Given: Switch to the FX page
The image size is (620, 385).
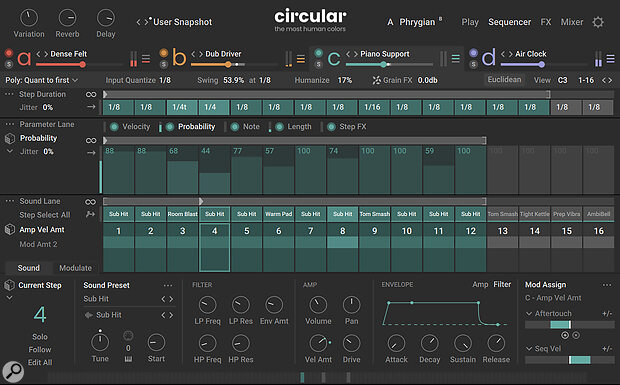Looking at the screenshot, I should click(x=546, y=22).
